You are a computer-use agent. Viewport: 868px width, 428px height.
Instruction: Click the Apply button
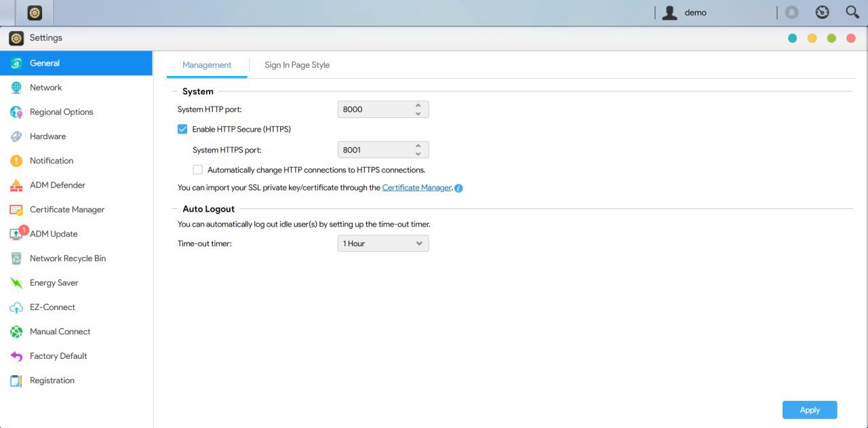(809, 410)
